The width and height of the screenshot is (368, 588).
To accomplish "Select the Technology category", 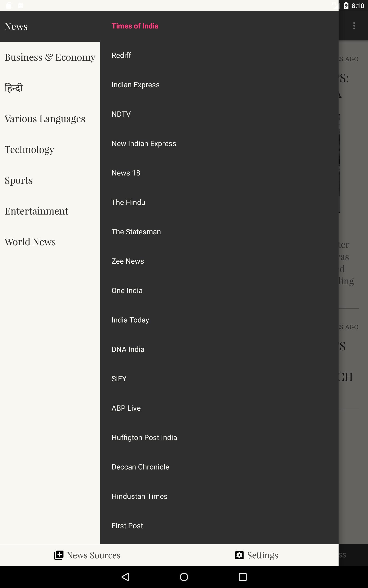I will [x=50, y=150].
